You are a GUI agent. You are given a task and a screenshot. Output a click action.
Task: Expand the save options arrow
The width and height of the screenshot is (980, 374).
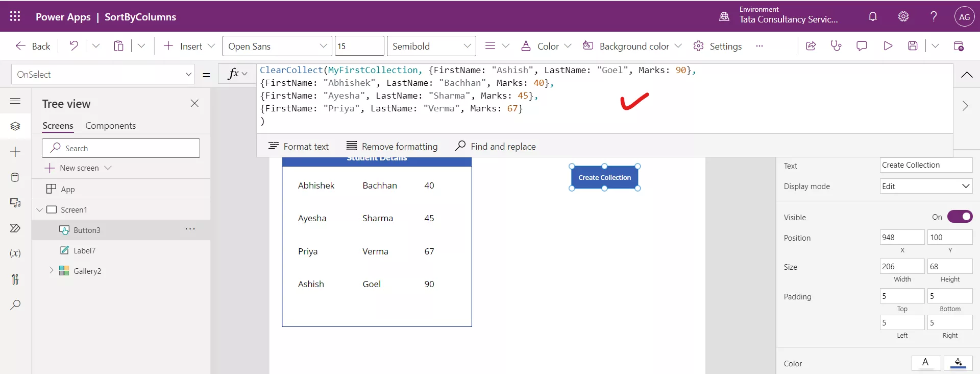point(935,46)
